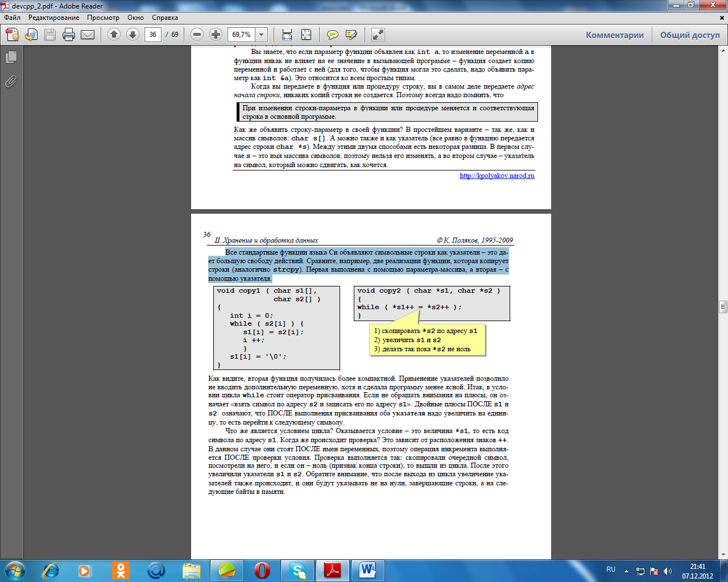Open the Файл menu
This screenshot has height=582, width=728.
(13, 18)
